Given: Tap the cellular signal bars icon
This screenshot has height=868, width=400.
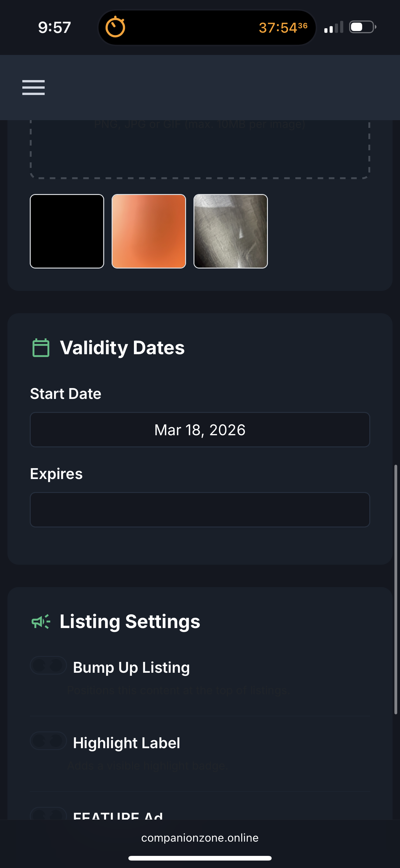Looking at the screenshot, I should point(333,27).
